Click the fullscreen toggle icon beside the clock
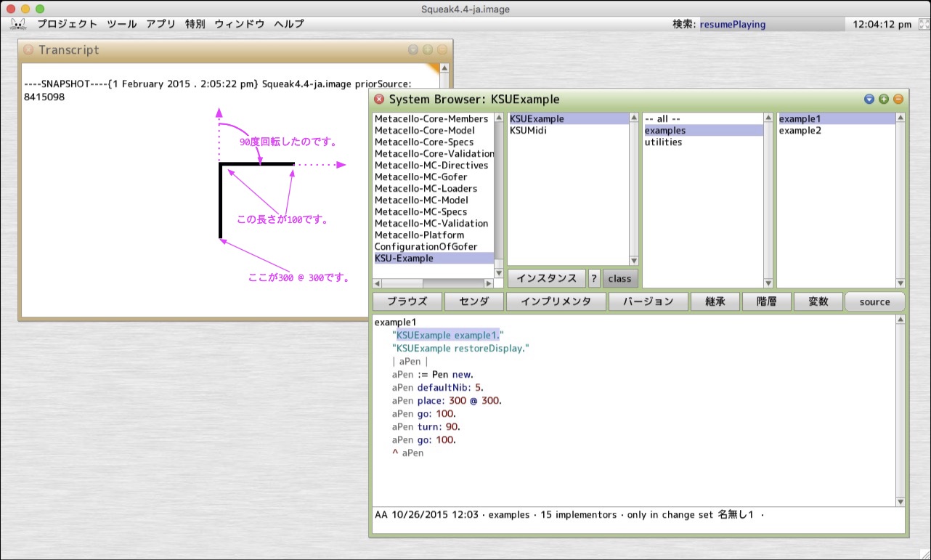The image size is (931, 560). click(x=924, y=24)
